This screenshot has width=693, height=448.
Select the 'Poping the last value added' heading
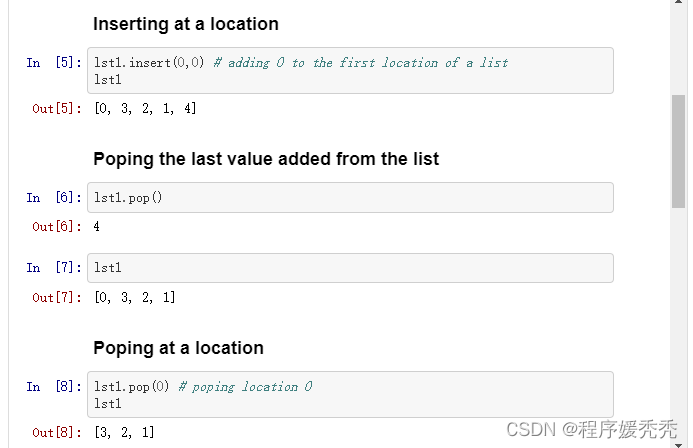click(x=266, y=159)
